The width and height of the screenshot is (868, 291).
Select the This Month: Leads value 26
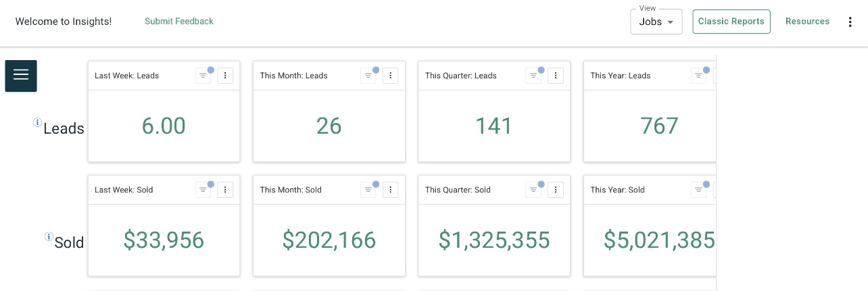[329, 126]
